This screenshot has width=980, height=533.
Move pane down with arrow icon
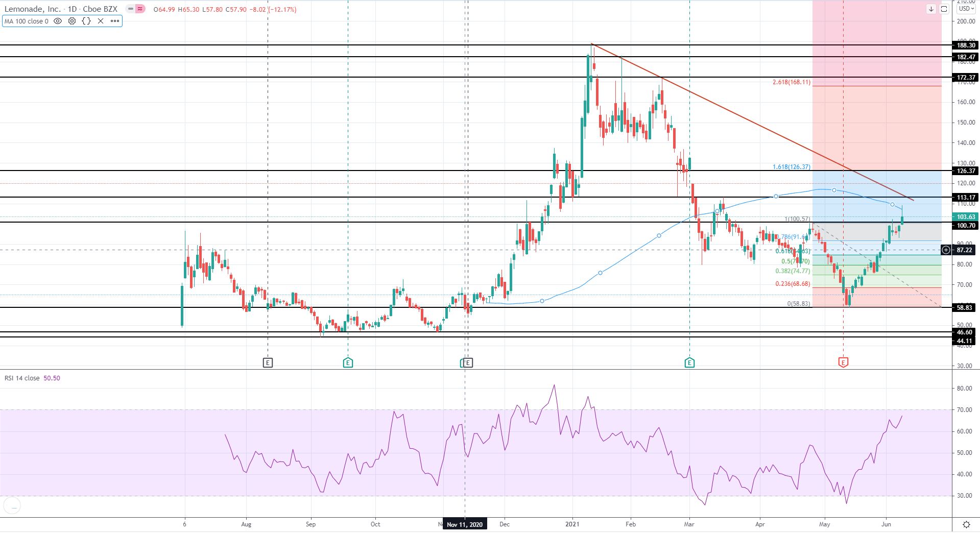[x=931, y=9]
